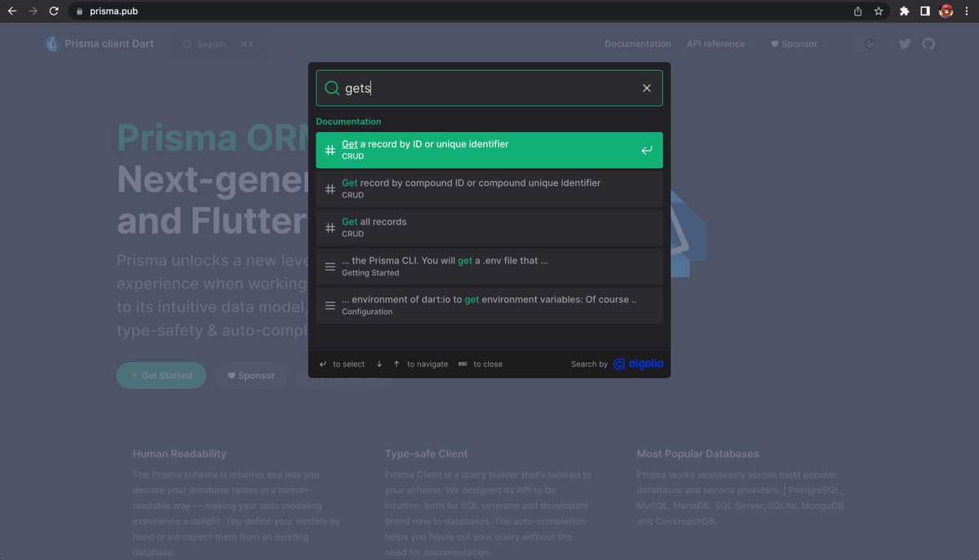Click the 'to navigate' arrow keys hint
This screenshot has height=560, width=979.
pos(412,364)
